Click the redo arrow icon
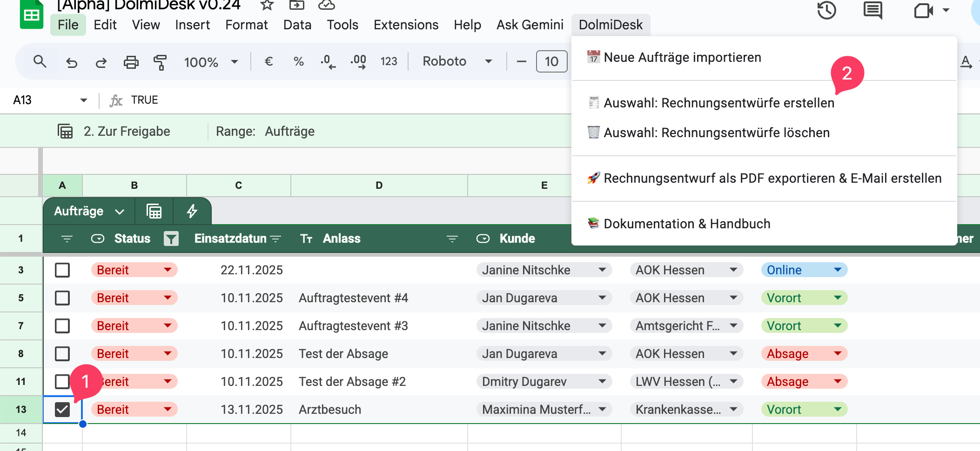This screenshot has height=451, width=980. [x=101, y=62]
